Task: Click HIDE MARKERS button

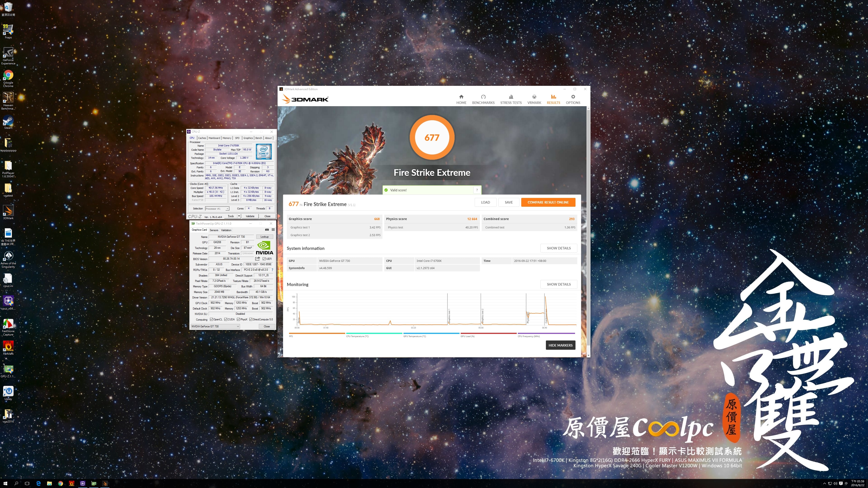Action: pos(560,345)
